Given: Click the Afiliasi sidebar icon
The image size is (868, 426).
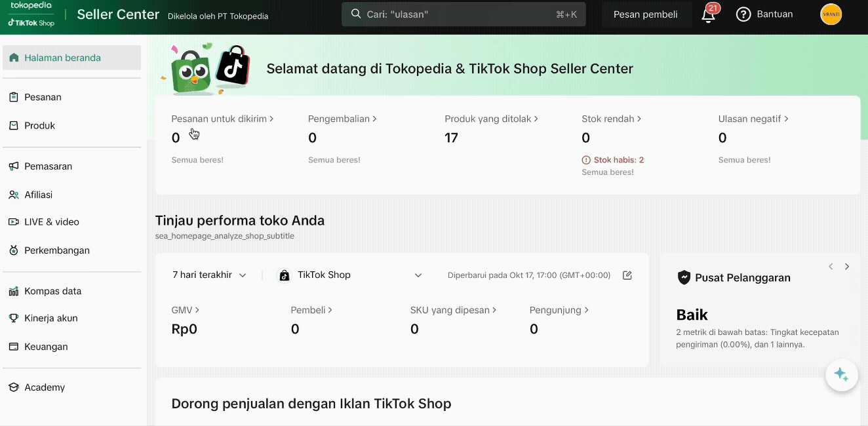Looking at the screenshot, I should pos(12,194).
